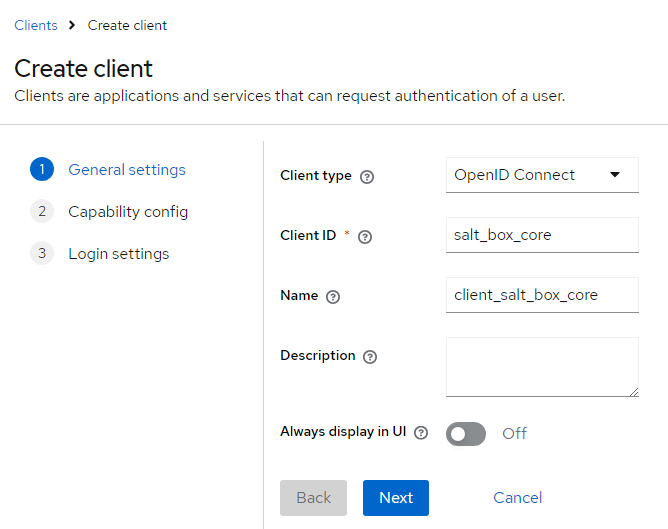Image resolution: width=668 pixels, height=529 pixels.
Task: Open help for Client type field
Action: tap(367, 177)
